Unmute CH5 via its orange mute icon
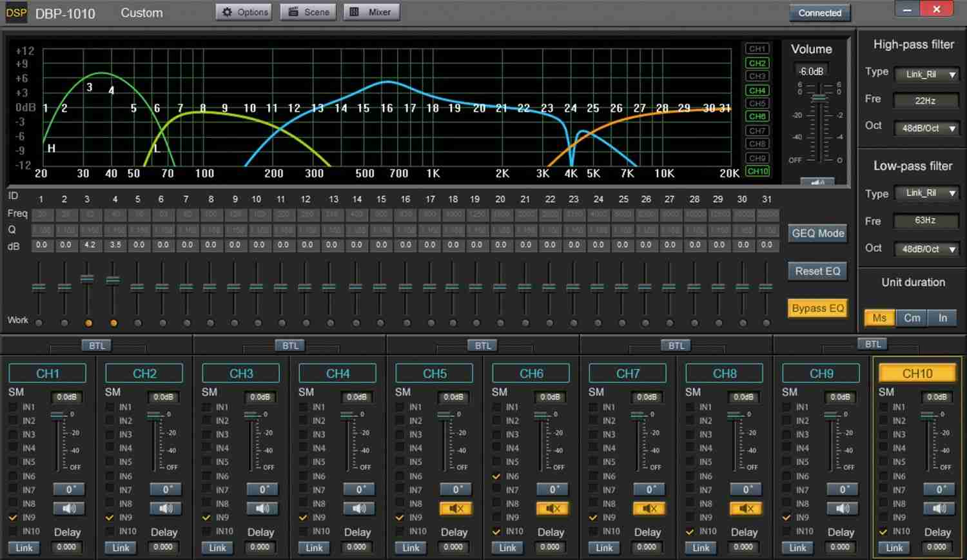Viewport: 967px width, 560px height. click(x=456, y=508)
